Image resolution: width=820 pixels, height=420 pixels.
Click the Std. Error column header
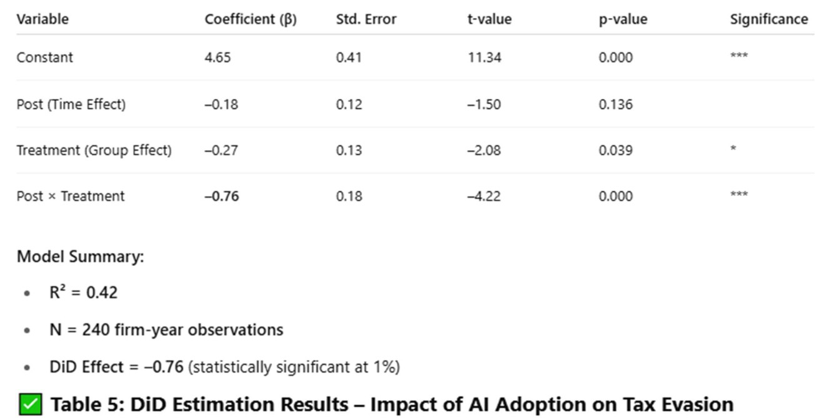click(366, 19)
